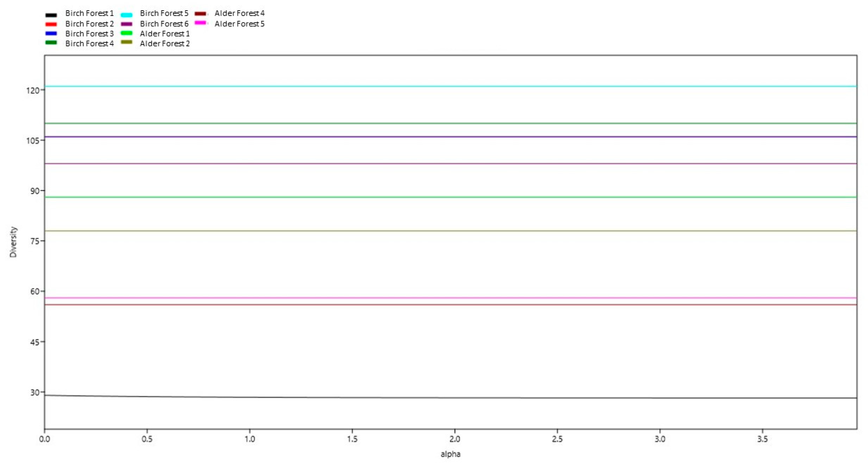Click the red Birch Forest 2 legend swatch
This screenshot has width=868, height=468.
click(x=51, y=24)
